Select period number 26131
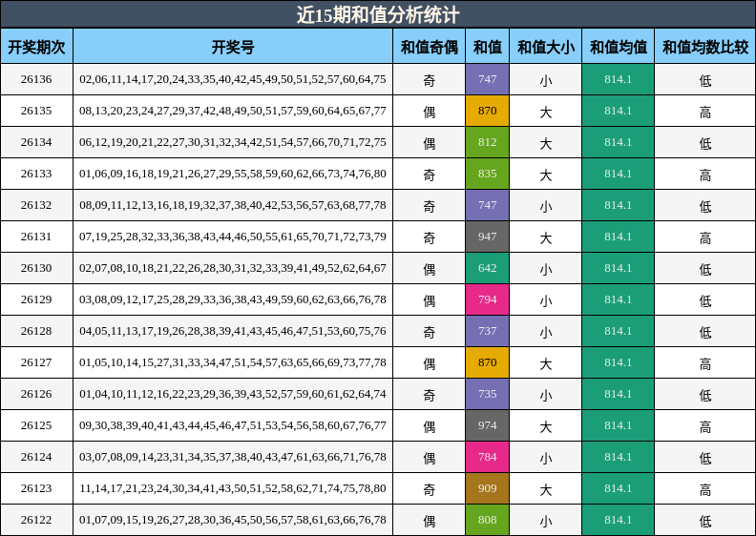 pyautogui.click(x=36, y=237)
